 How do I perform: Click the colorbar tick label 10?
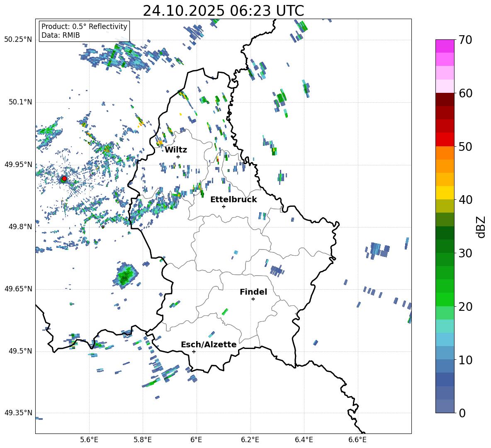(465, 360)
